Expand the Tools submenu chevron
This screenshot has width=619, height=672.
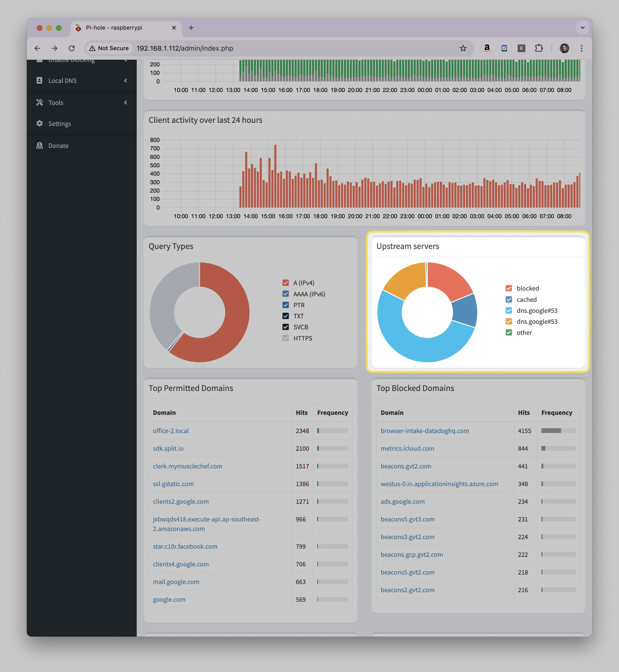coord(126,103)
